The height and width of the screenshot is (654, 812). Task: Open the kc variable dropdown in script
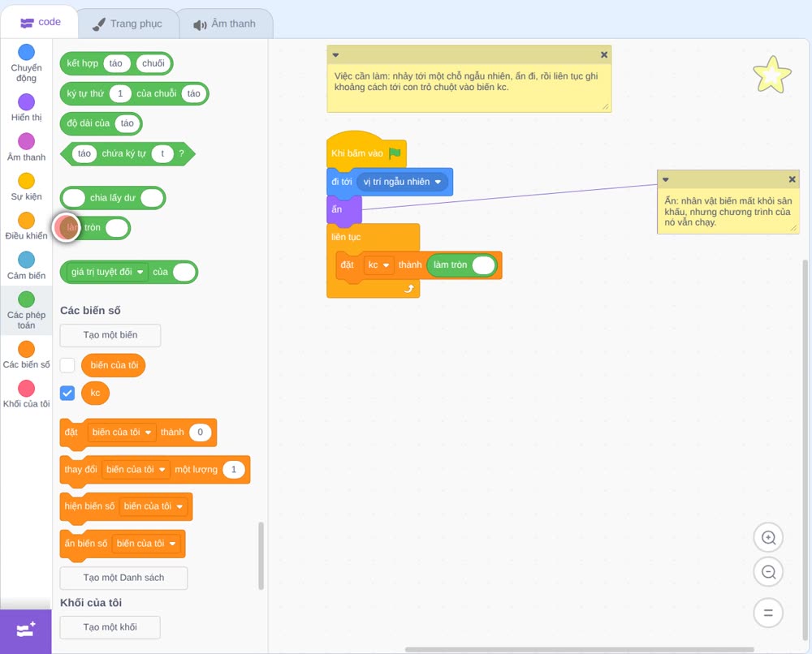pos(378,265)
